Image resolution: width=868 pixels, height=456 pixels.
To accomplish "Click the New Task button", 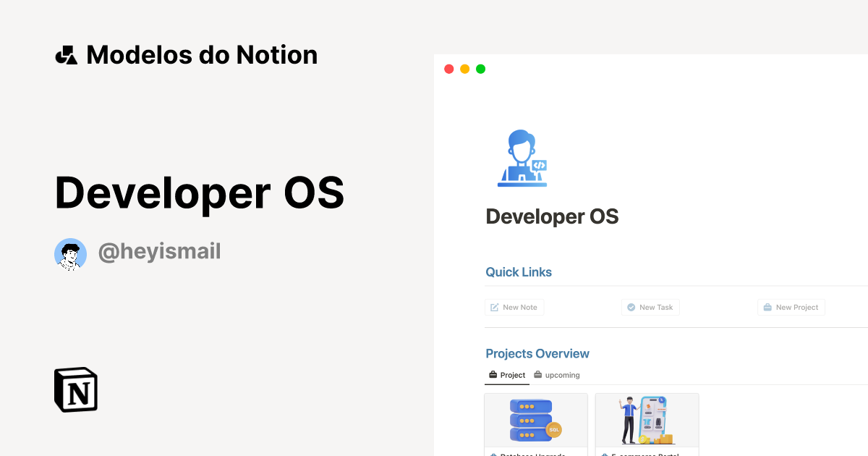I will click(650, 307).
